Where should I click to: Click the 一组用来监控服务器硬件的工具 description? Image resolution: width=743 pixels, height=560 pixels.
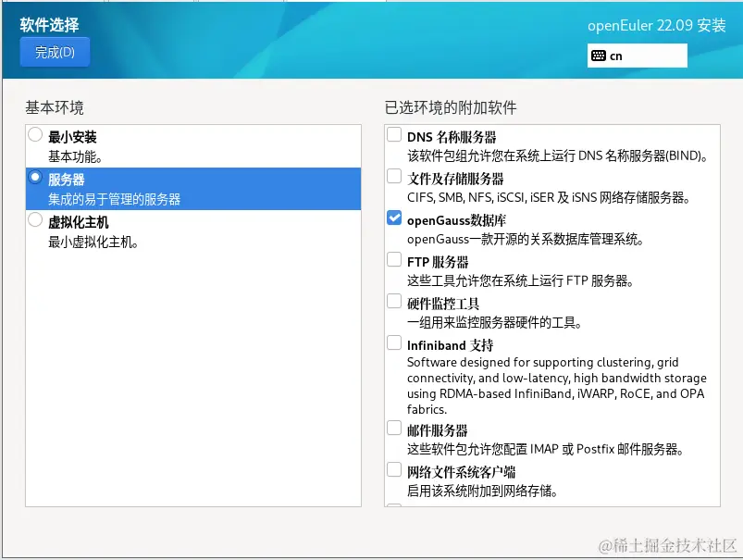tap(494, 322)
